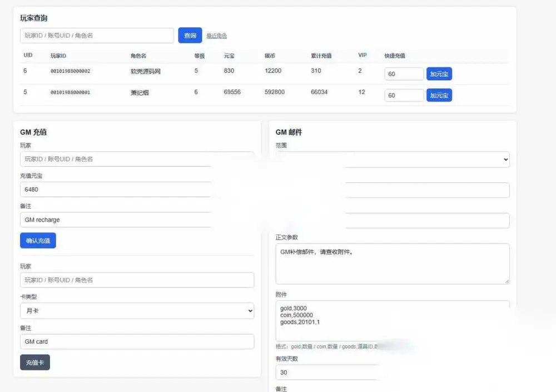Click the VIP value 12
This screenshot has height=392, width=556.
tap(362, 92)
